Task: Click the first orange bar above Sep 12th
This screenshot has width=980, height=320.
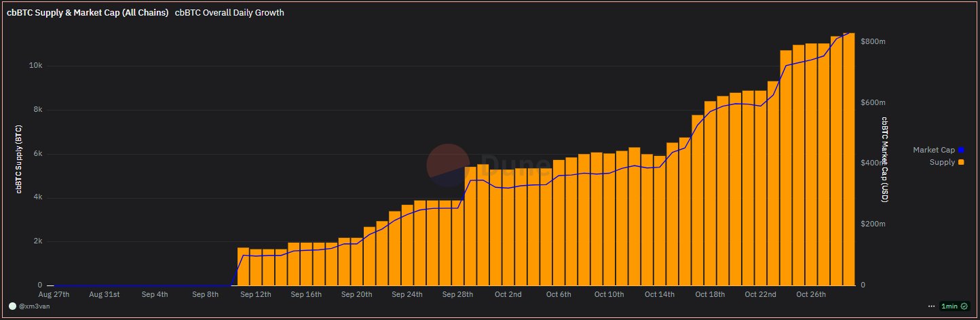Action: coord(243,266)
